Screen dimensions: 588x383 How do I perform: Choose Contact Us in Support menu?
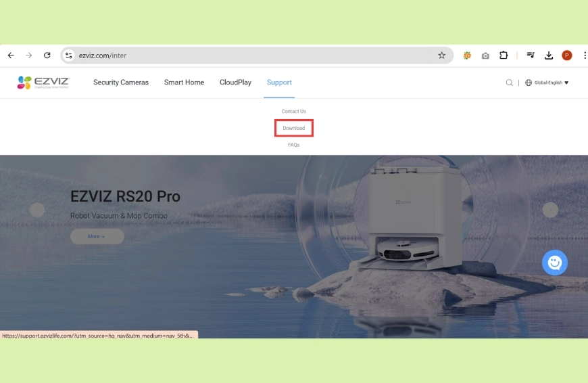pyautogui.click(x=293, y=111)
